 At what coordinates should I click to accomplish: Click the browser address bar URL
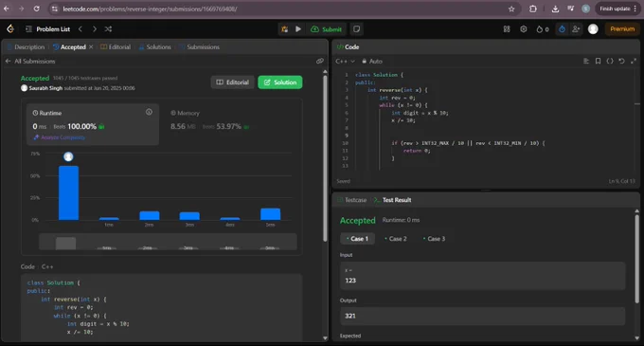[150, 9]
